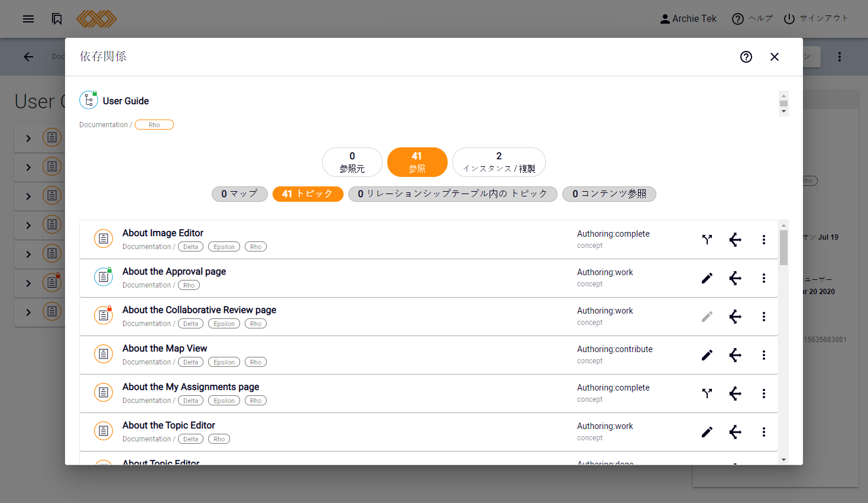Click Delta tag on About Image Editor
The image size is (868, 503).
pyautogui.click(x=190, y=247)
